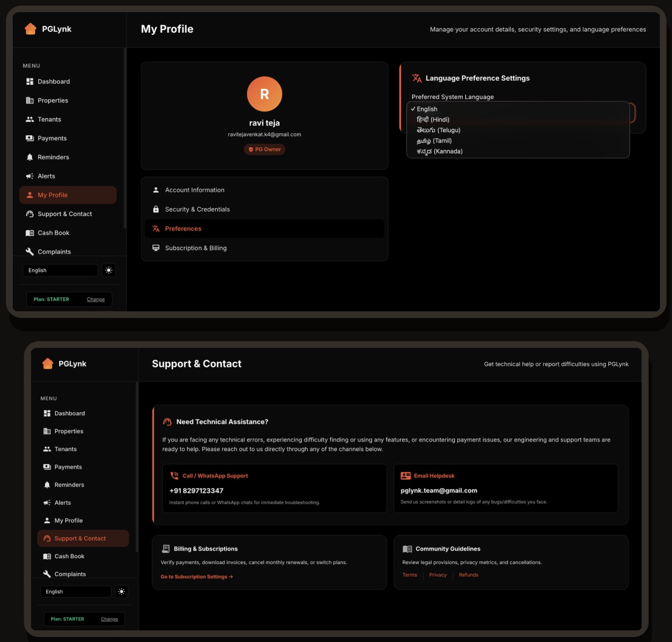672x642 pixels.
Task: Select My Profile menu item in My Profile window
Action: 68,195
